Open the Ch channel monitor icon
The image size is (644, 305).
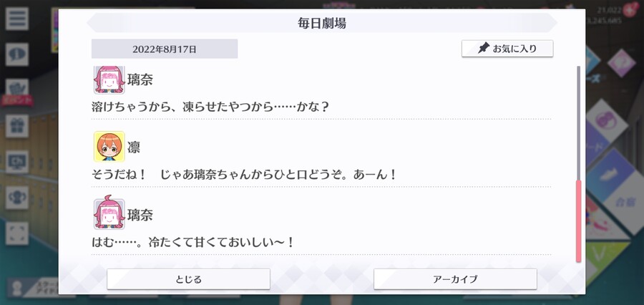pyautogui.click(x=17, y=162)
